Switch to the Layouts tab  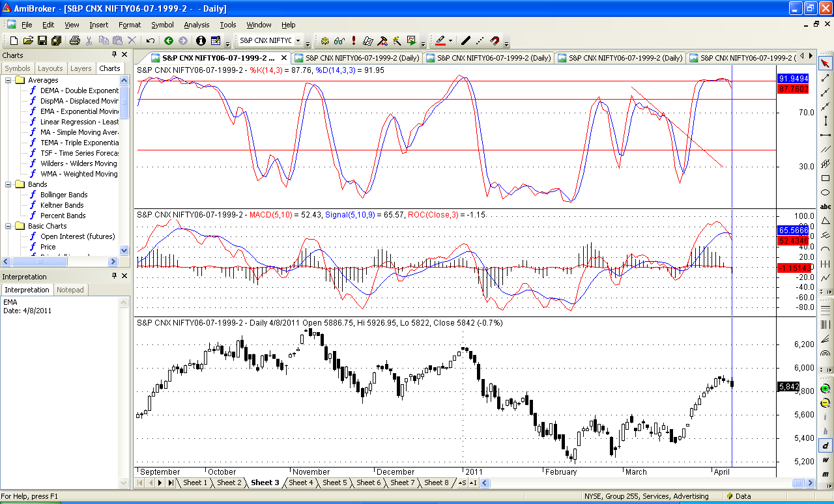point(50,68)
